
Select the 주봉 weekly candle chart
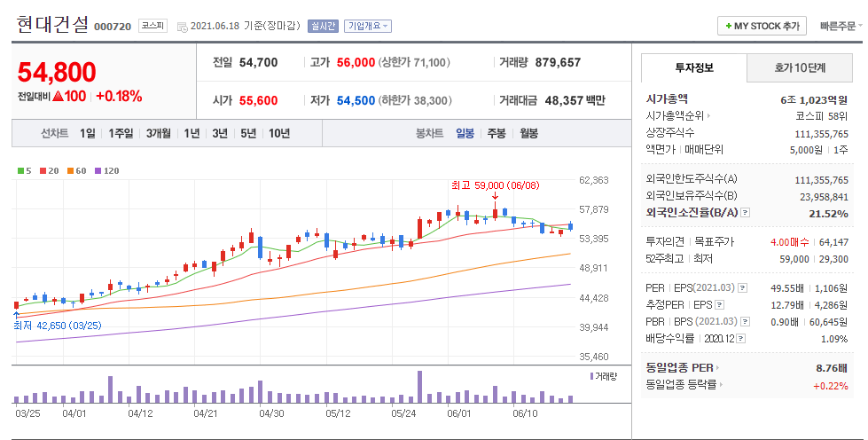coord(497,134)
